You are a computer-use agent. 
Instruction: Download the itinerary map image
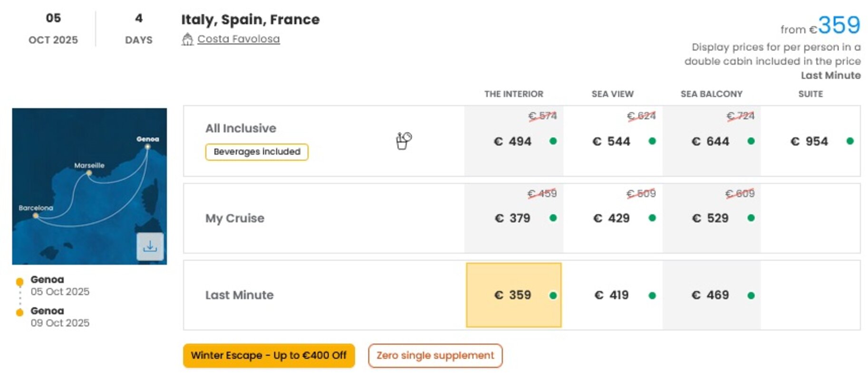click(x=150, y=247)
